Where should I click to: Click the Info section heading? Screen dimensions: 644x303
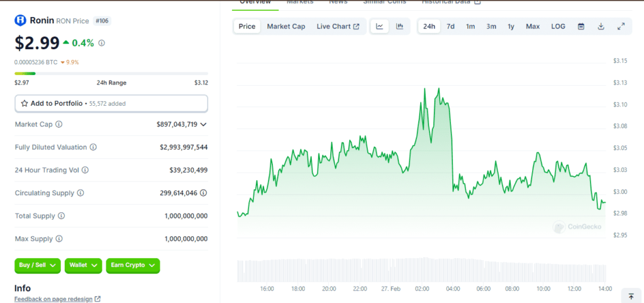[x=23, y=289]
